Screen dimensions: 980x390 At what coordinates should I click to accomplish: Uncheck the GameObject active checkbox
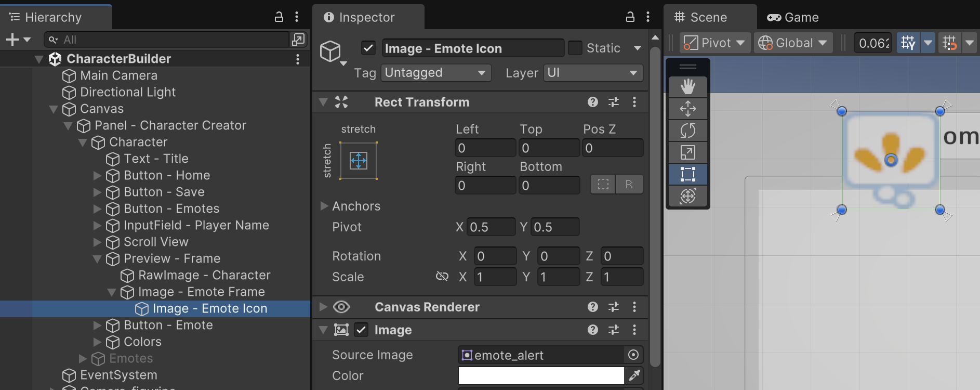tap(368, 48)
